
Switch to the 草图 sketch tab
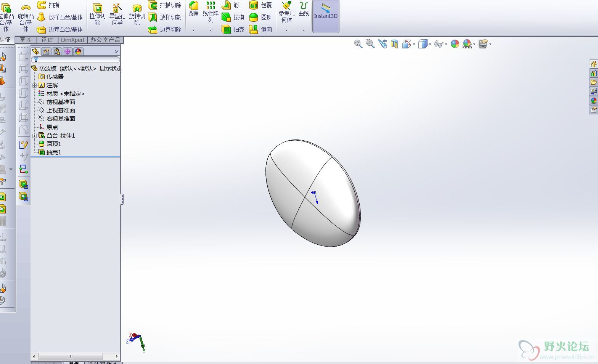pyautogui.click(x=26, y=40)
